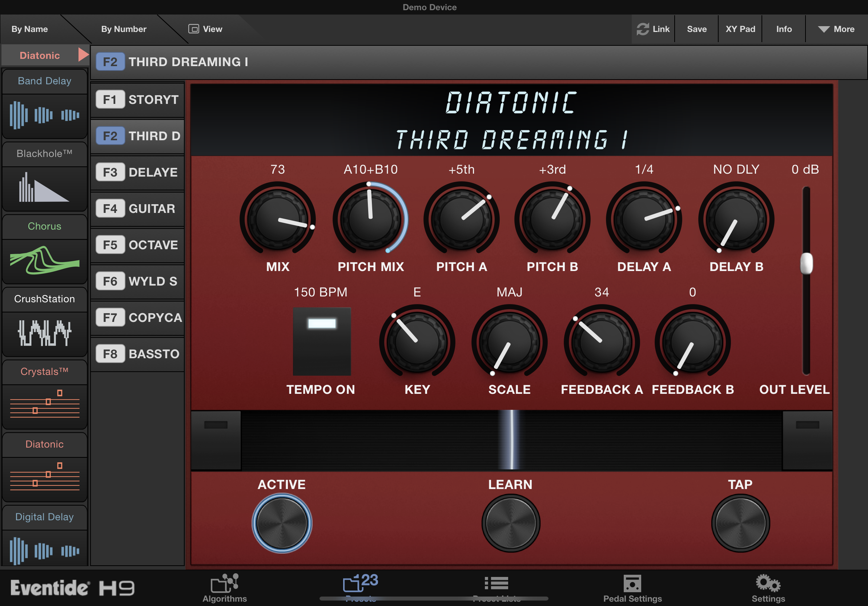The width and height of the screenshot is (868, 606).
Task: Load preset F7 COPYCA
Action: (138, 318)
